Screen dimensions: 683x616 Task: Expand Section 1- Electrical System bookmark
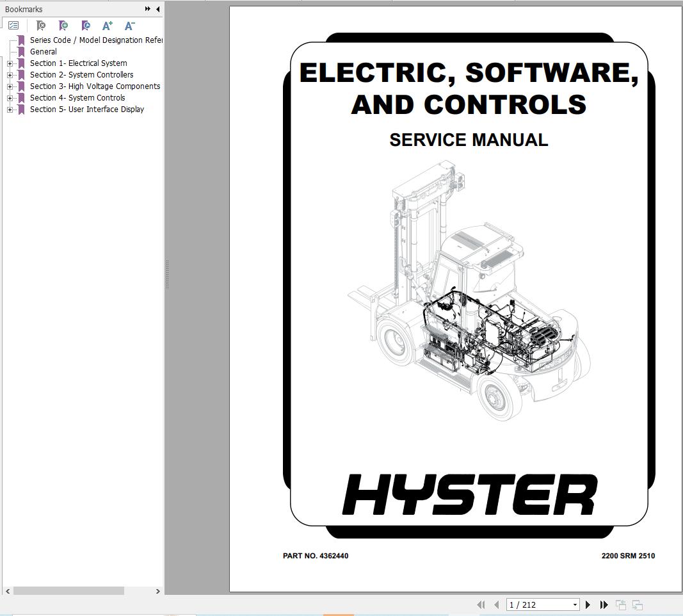(10, 63)
